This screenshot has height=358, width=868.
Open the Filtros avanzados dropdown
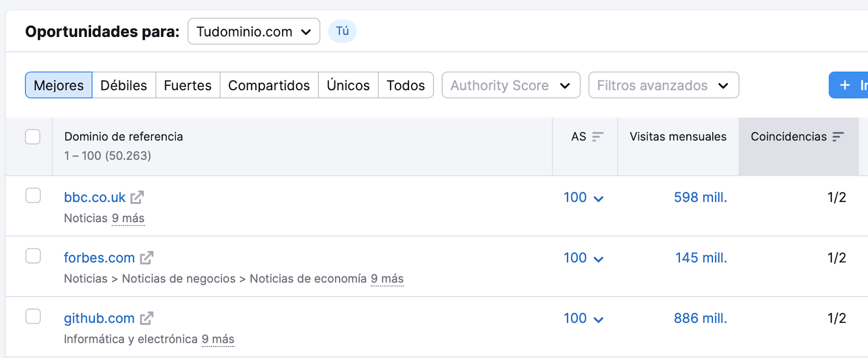[x=663, y=85]
